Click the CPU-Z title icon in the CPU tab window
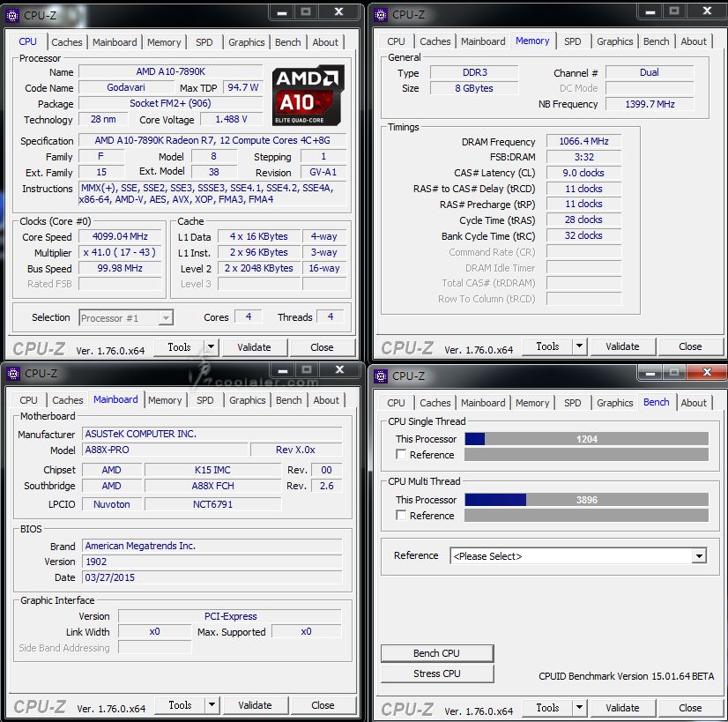 point(14,13)
